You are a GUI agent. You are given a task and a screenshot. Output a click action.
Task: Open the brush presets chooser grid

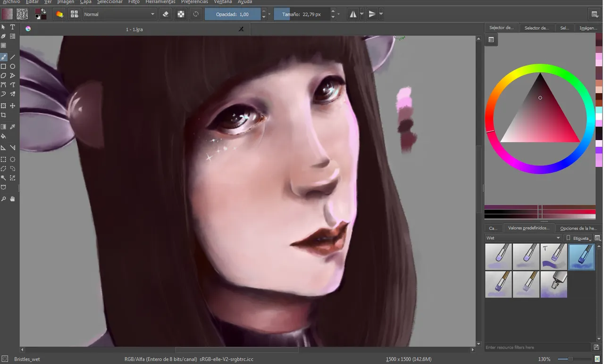(74, 14)
